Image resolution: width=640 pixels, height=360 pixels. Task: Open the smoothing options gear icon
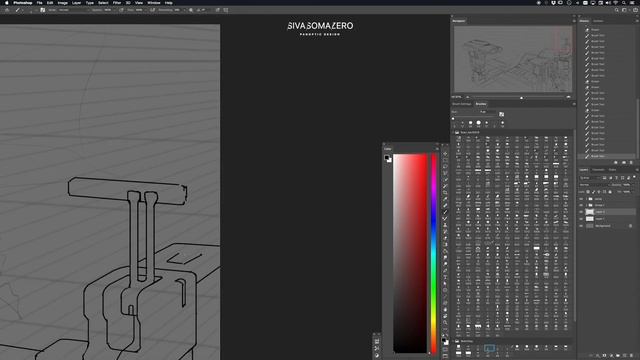click(191, 10)
